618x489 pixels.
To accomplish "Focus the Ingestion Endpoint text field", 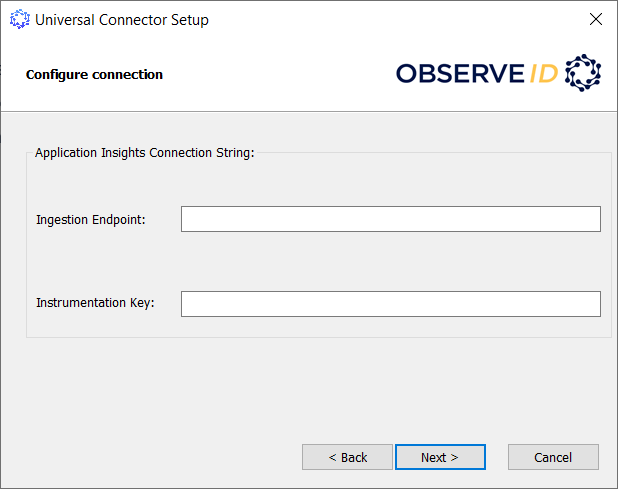I will (390, 219).
